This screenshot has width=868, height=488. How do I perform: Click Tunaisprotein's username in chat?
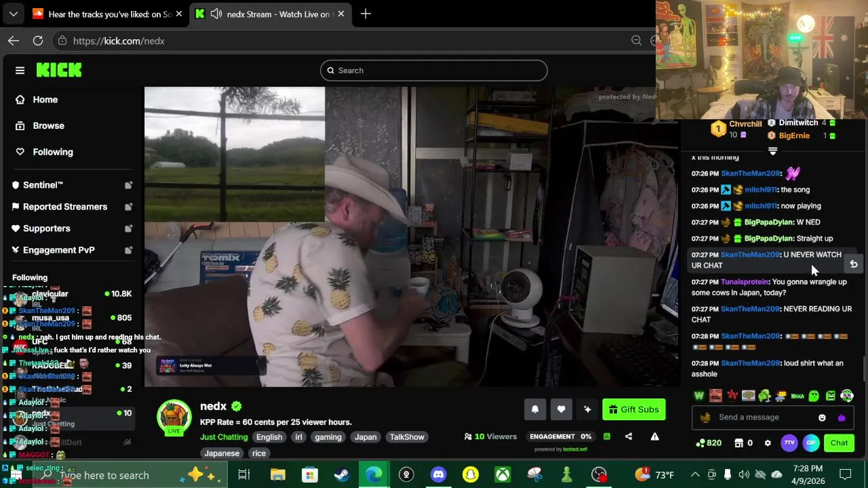tap(745, 282)
